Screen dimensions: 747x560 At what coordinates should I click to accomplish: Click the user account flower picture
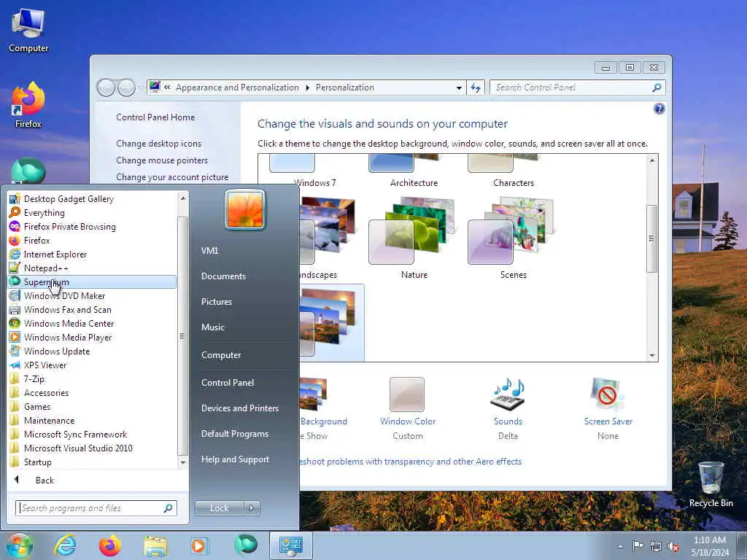pyautogui.click(x=245, y=209)
